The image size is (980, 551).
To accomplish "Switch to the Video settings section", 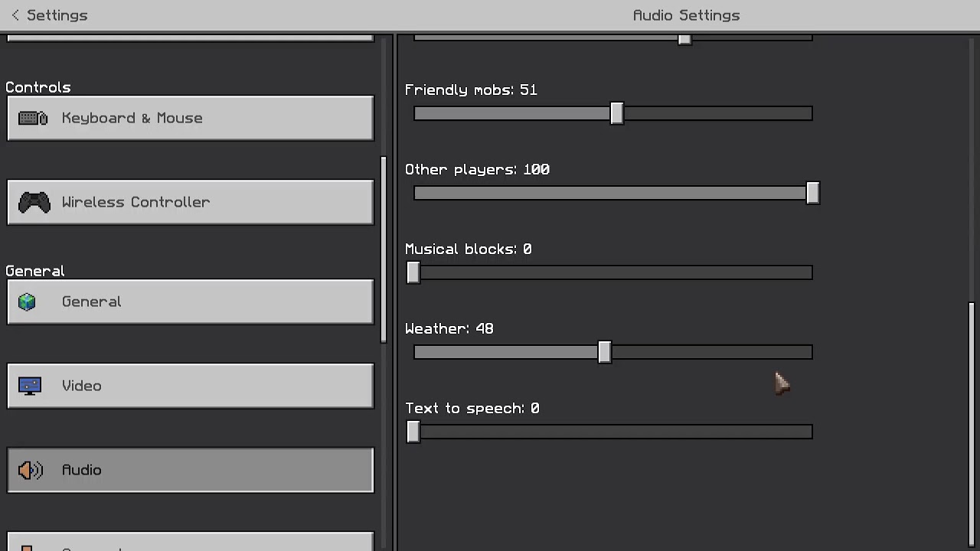I will pos(191,386).
